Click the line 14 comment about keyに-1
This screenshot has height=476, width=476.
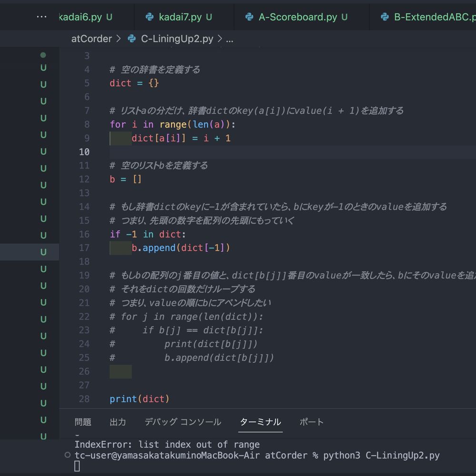(x=278, y=207)
